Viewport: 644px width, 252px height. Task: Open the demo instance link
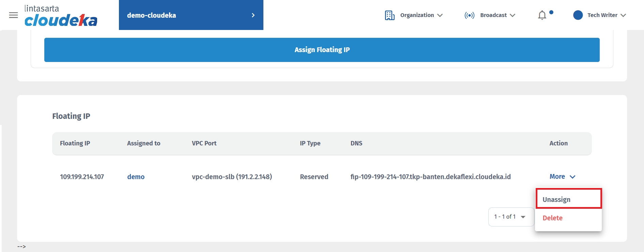click(x=136, y=177)
